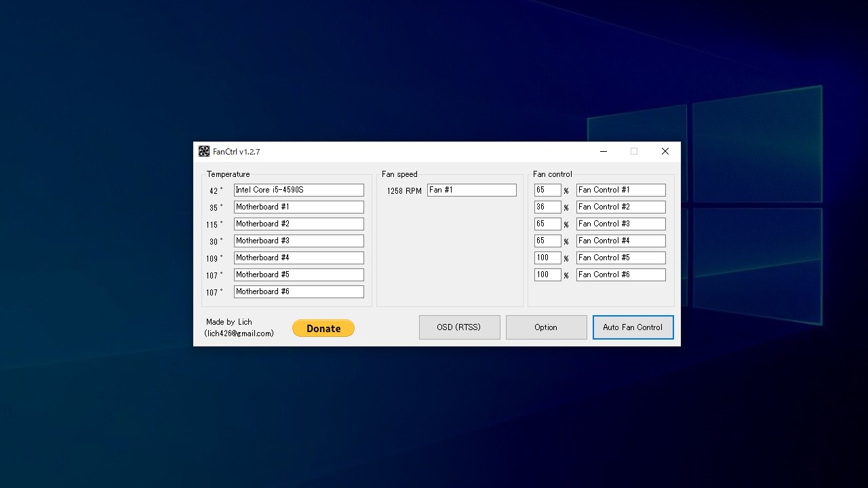Edit the Fan Control #6 name field
Screen dimensions: 868x488
(621, 275)
